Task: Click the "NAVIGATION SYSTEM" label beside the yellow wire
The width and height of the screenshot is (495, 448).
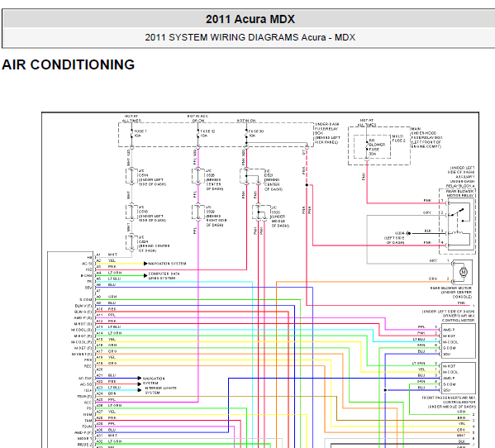Action: click(167, 264)
